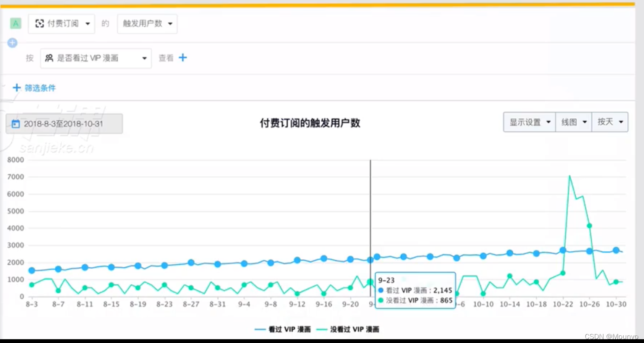The height and width of the screenshot is (343, 644).
Task: Click the blue plus icon before 筛选条件
Action: (16, 88)
